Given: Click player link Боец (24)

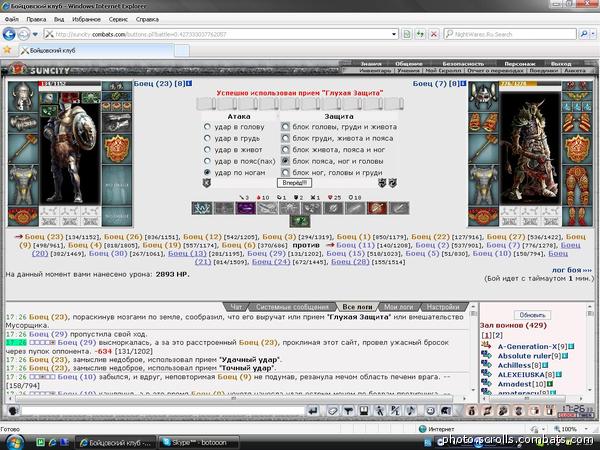Looking at the screenshot, I should [271, 262].
